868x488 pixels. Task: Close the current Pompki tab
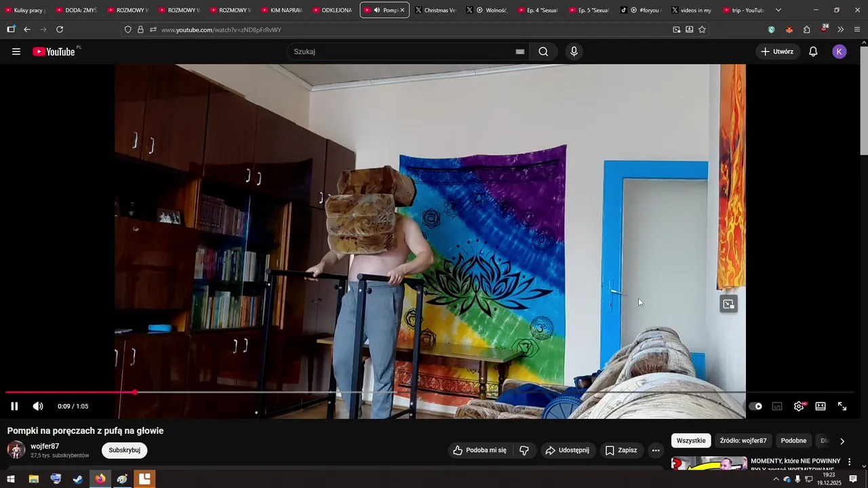click(x=402, y=10)
